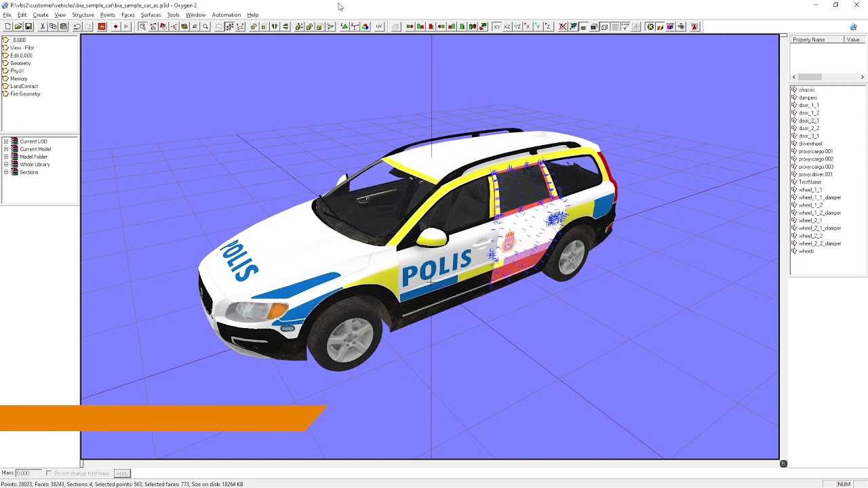The image size is (868, 488).
Task: Click the Apply button next to Mass
Action: pyautogui.click(x=122, y=473)
